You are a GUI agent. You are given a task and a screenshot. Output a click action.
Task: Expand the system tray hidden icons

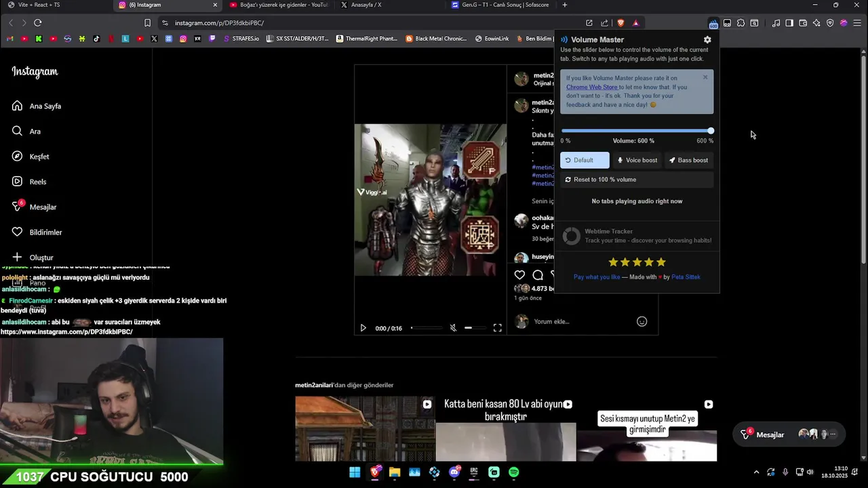[756, 472]
